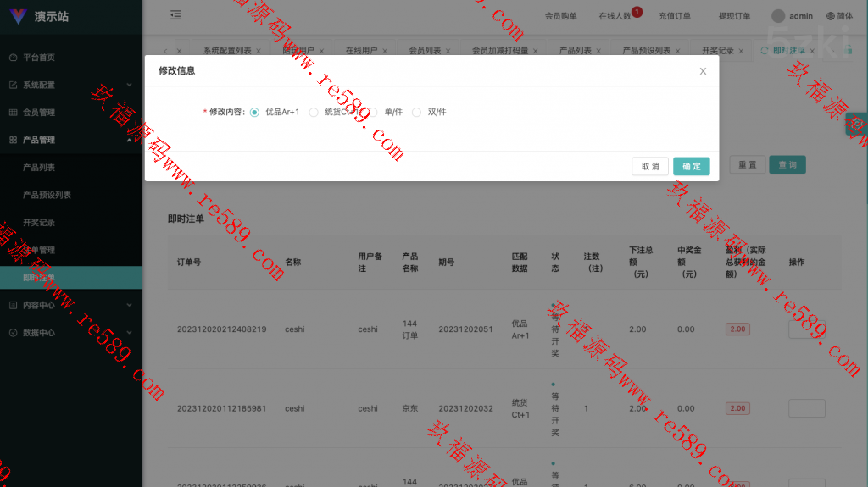Image resolution: width=868 pixels, height=487 pixels.
Task: Click the globe language icon beside 简体
Action: click(830, 15)
